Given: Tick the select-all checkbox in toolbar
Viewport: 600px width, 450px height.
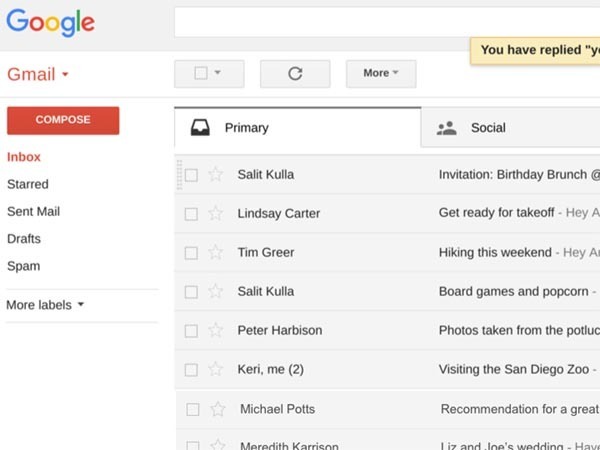Looking at the screenshot, I should click(x=201, y=73).
